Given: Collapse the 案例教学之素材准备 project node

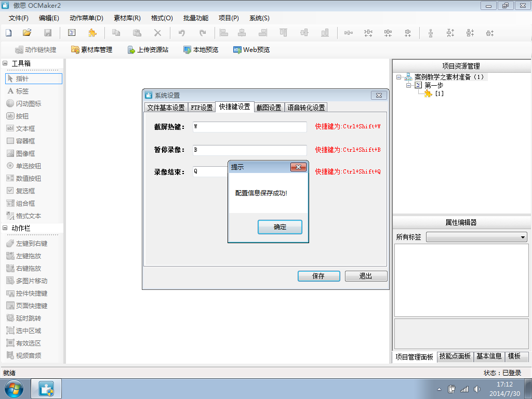Looking at the screenshot, I should click(x=398, y=77).
